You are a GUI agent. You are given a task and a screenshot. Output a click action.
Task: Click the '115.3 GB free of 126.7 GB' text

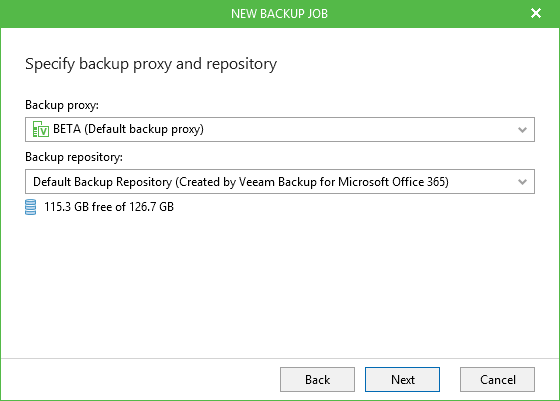coord(109,207)
